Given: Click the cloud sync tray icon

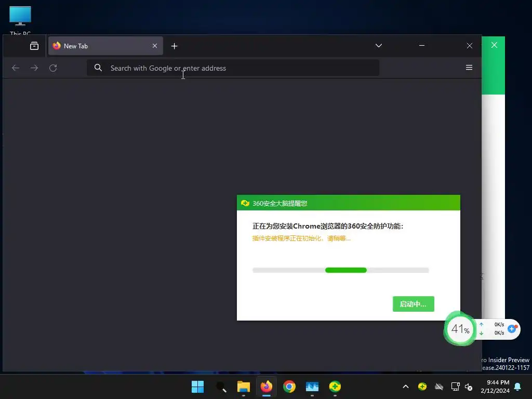Looking at the screenshot, I should tap(439, 387).
